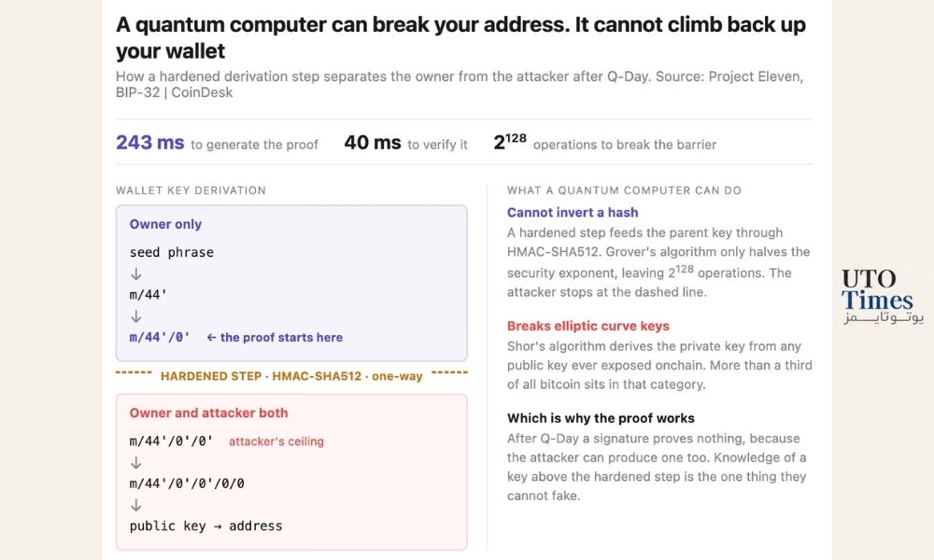Click the Owner and attacker both title
The image size is (934, 560).
click(208, 413)
